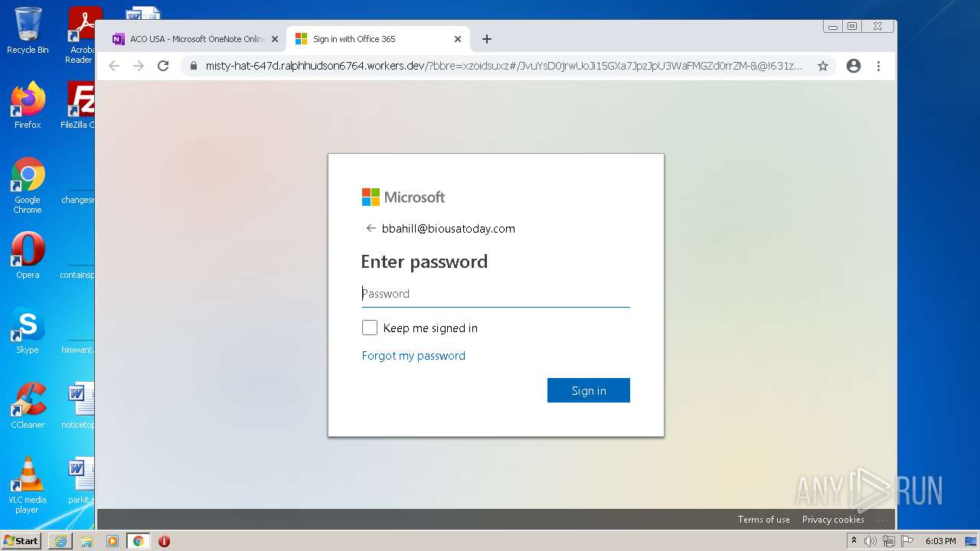Check the Keep me signed in box
This screenshot has height=551, width=980.
tap(370, 328)
